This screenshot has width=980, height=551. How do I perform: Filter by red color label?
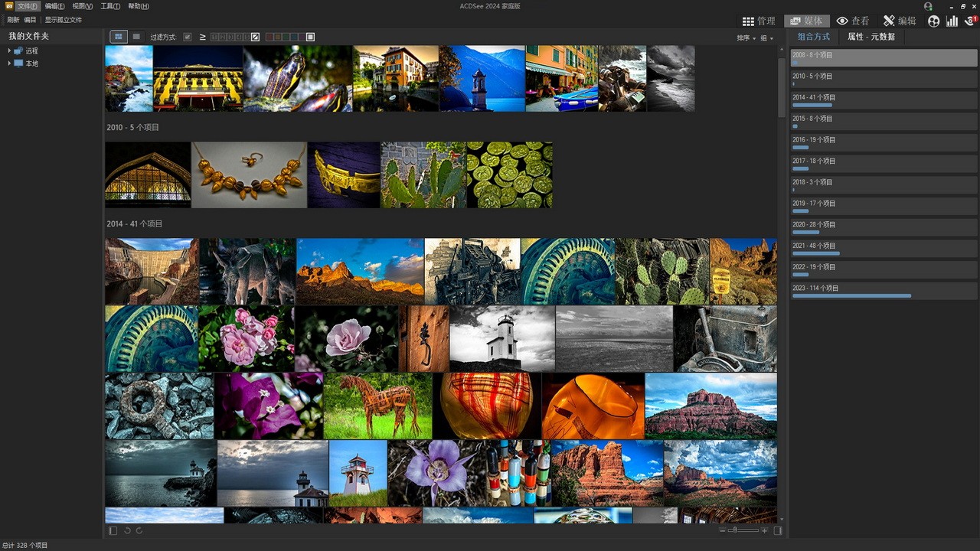[269, 37]
